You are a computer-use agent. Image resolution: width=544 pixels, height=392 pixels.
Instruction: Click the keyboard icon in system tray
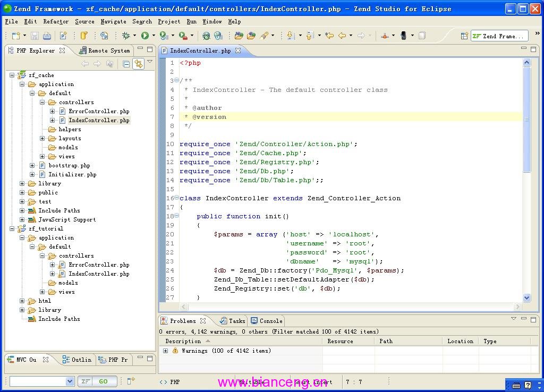516,386
